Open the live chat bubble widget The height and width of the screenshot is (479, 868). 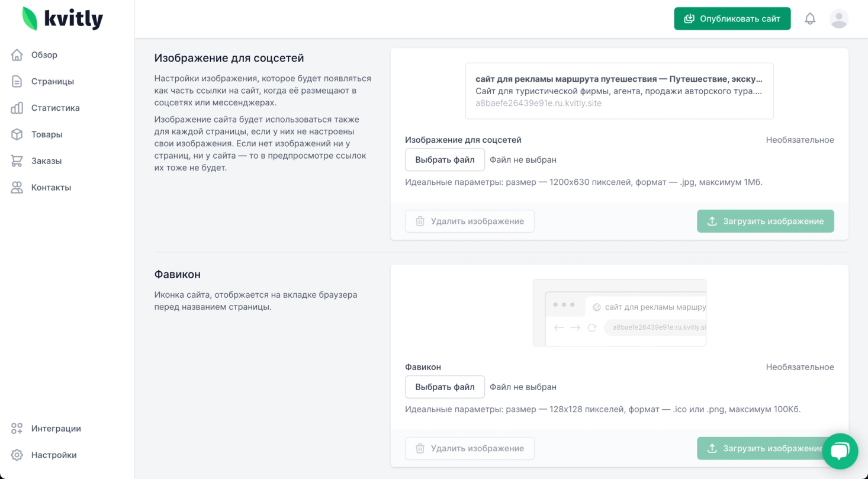(x=840, y=451)
